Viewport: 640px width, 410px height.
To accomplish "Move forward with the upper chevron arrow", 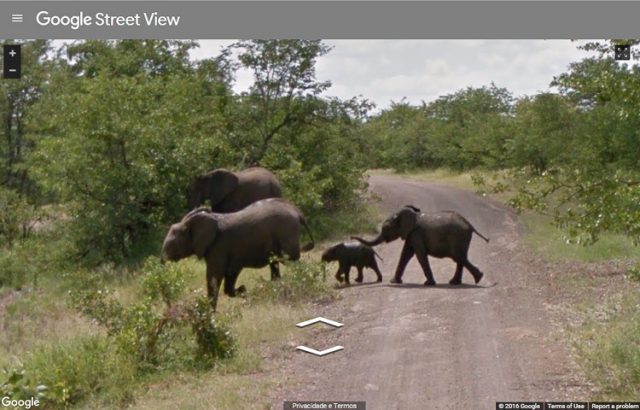I will coord(320,322).
